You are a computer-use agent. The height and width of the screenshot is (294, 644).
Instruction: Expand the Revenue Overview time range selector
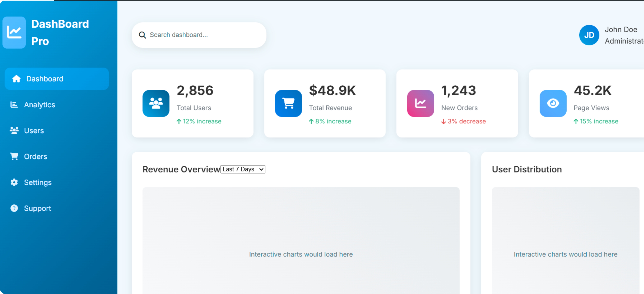tap(242, 169)
